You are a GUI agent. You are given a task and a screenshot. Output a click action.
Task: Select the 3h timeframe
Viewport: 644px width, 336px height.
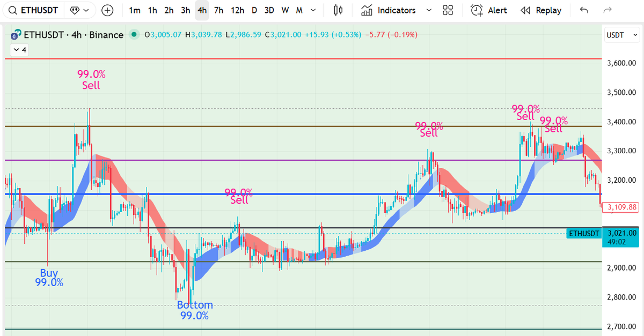(x=185, y=10)
